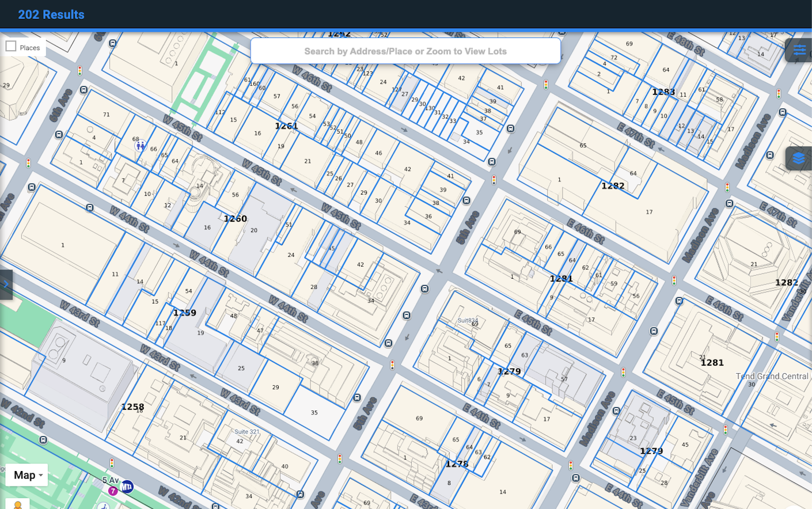Click the 5 Av station label

coord(111,480)
